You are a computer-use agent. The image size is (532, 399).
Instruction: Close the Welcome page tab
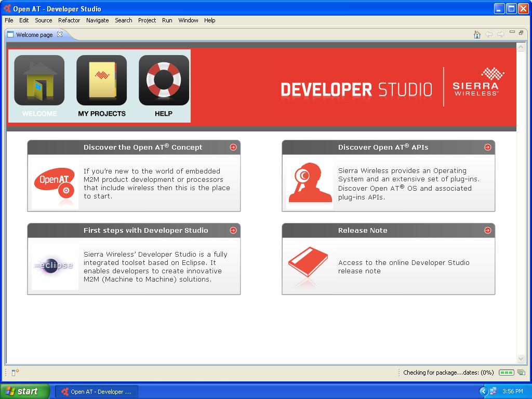coord(60,34)
